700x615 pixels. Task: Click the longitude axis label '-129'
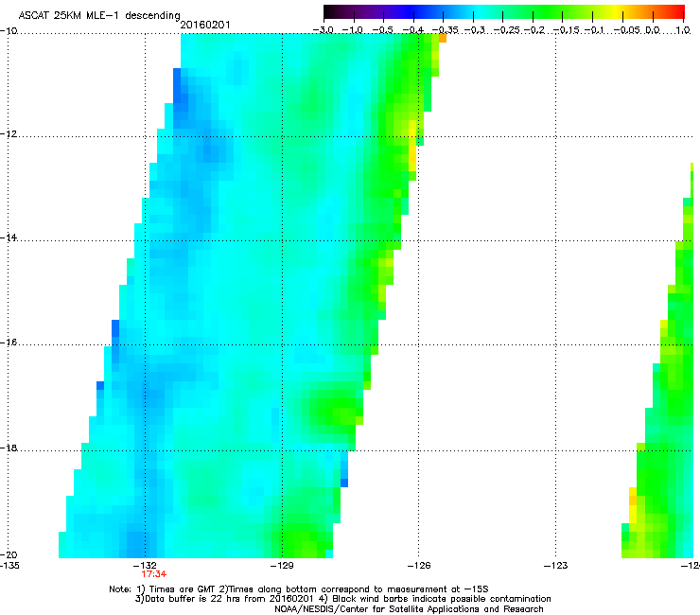pos(282,566)
